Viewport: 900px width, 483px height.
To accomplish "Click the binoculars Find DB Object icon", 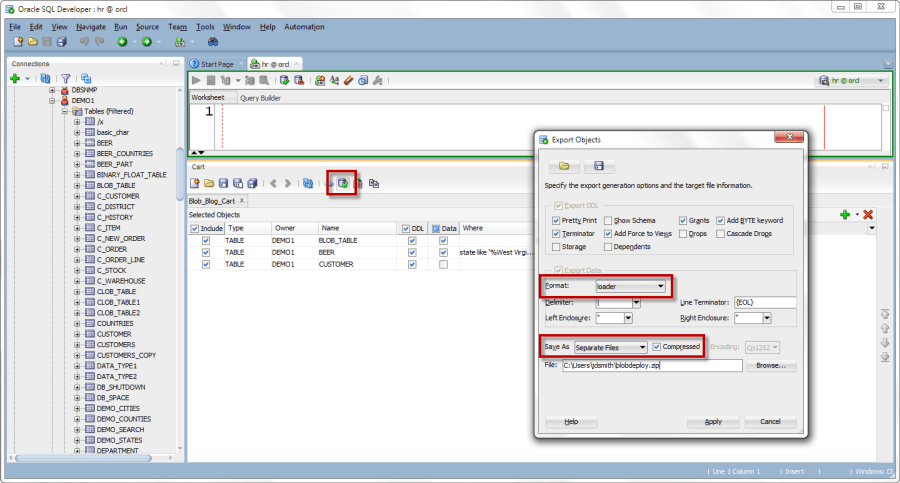I will pyautogui.click(x=212, y=42).
